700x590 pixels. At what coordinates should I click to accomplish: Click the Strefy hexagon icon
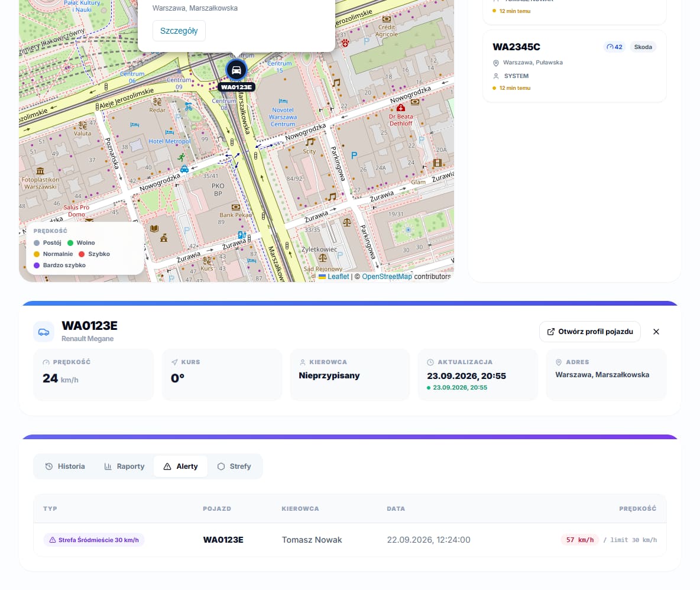221,466
